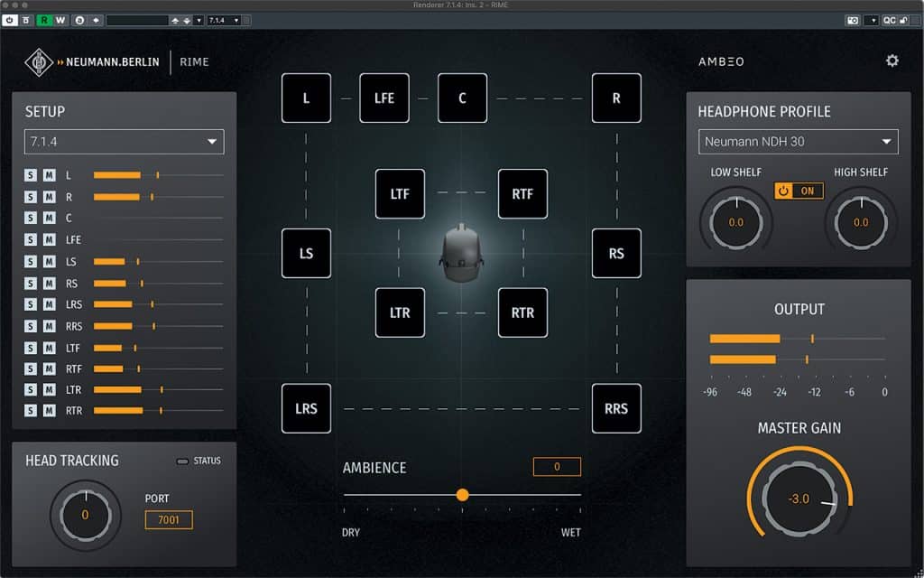924x578 pixels.
Task: Toggle the headphone profile ON switch
Action: tap(799, 191)
